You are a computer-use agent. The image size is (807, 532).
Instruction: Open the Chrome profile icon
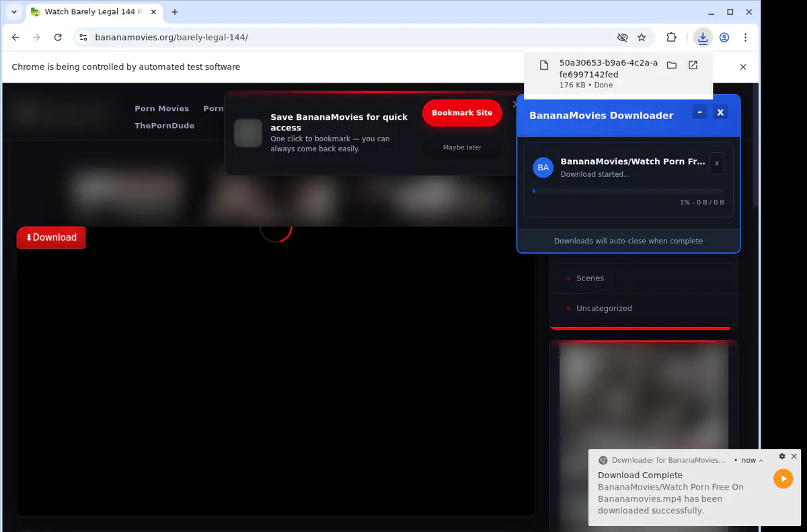click(x=724, y=38)
